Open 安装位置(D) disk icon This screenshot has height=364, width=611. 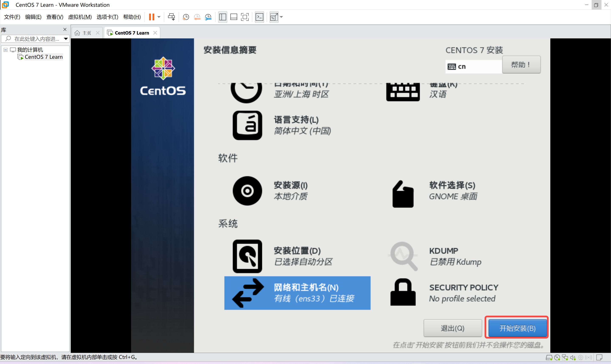(247, 256)
